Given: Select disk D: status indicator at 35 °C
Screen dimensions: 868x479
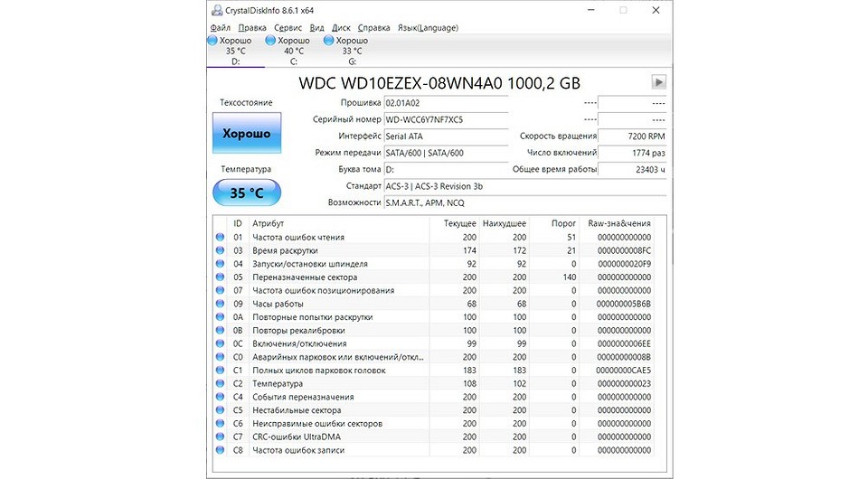Looking at the screenshot, I should point(212,41).
